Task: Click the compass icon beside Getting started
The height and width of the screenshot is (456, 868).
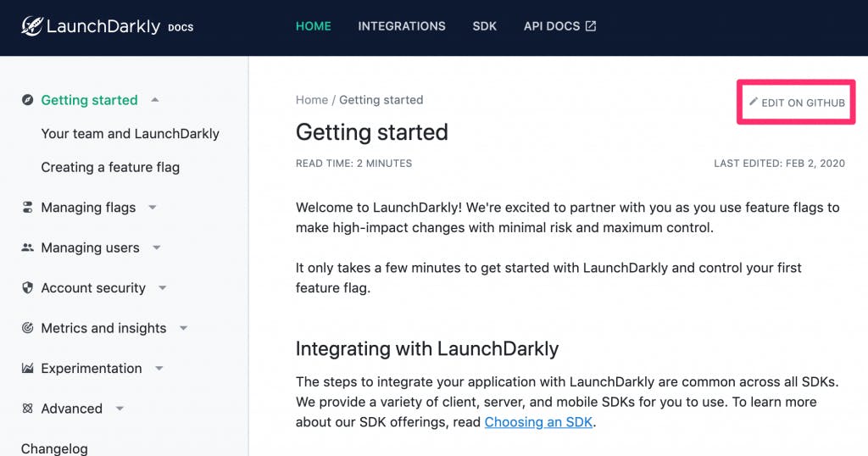Action: pyautogui.click(x=27, y=100)
